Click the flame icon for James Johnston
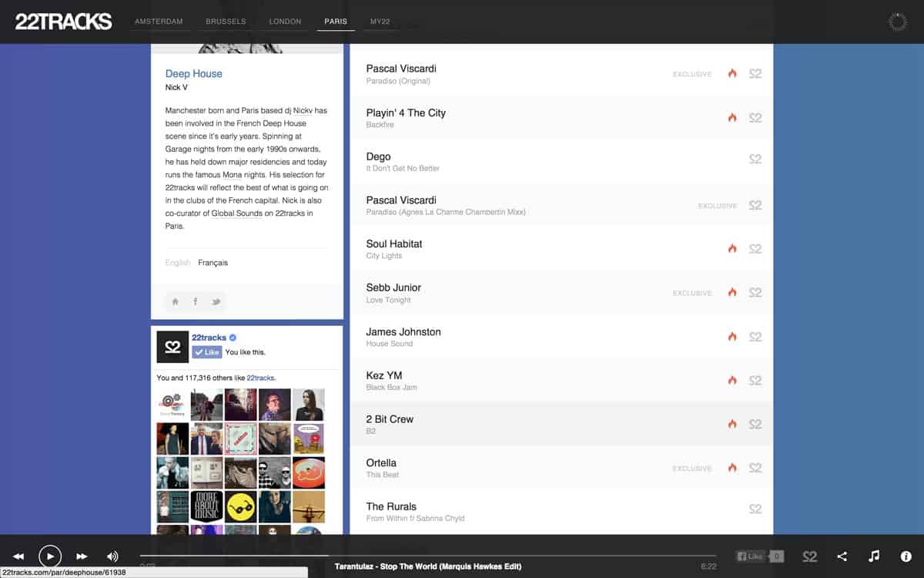The width and height of the screenshot is (924, 578). pos(732,337)
